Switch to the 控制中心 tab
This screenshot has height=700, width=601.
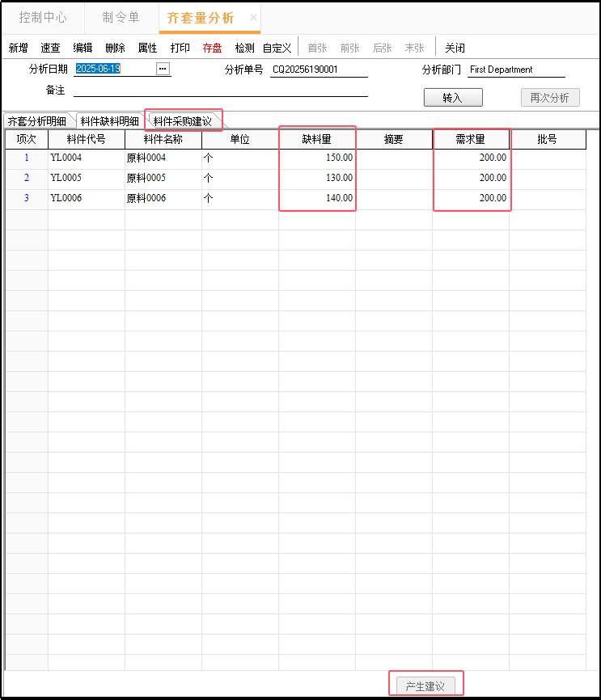click(x=43, y=17)
